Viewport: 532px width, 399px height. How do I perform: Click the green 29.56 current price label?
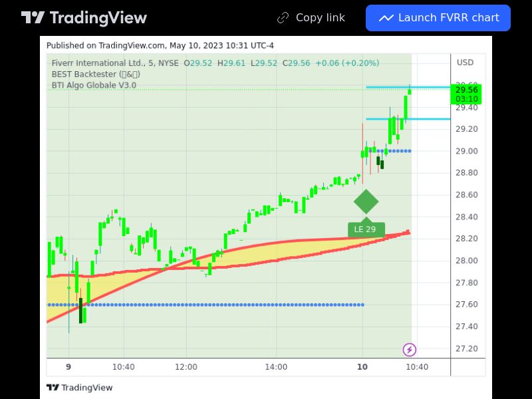466,94
